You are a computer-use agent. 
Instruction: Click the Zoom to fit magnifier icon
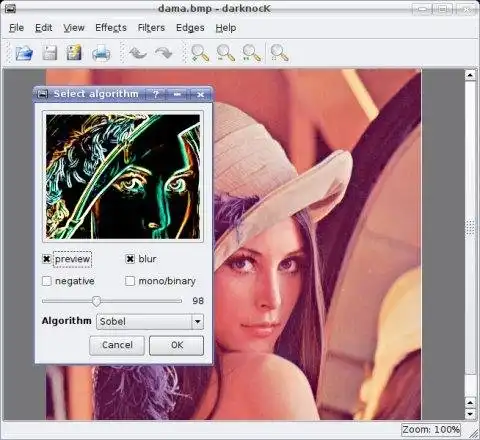click(x=279, y=53)
